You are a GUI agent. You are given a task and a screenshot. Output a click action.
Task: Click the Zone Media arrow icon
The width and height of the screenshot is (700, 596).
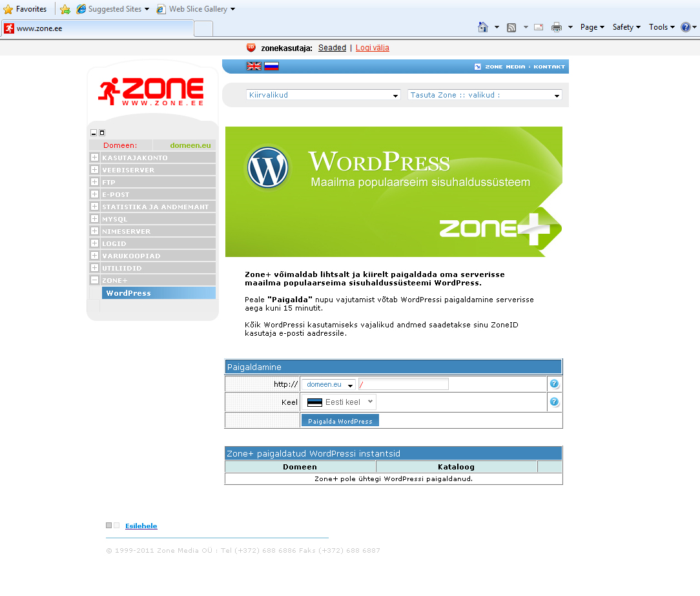(478, 67)
